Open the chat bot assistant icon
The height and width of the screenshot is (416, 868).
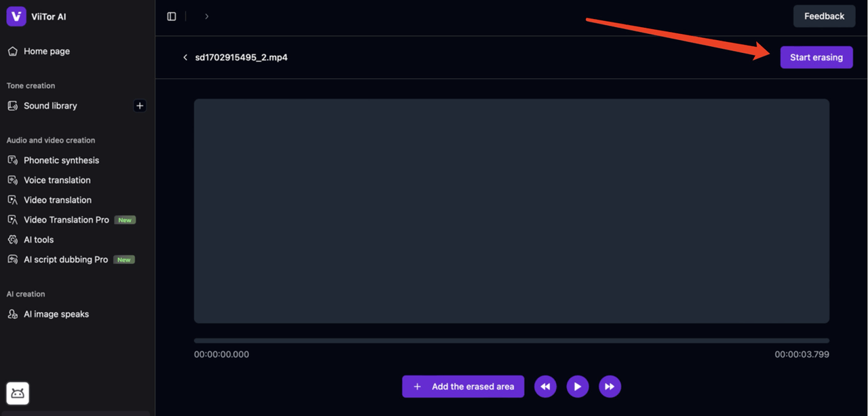(18, 393)
